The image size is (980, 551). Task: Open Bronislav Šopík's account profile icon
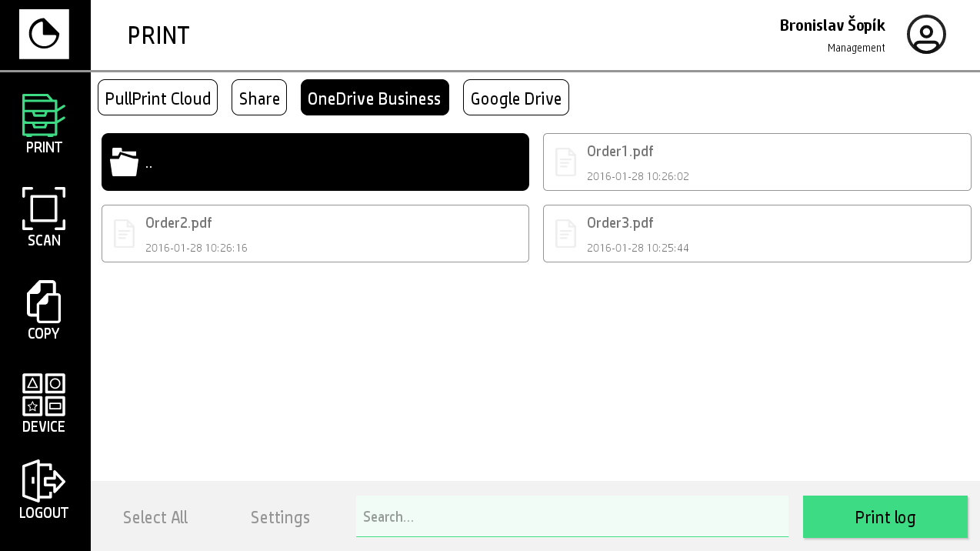(x=926, y=34)
